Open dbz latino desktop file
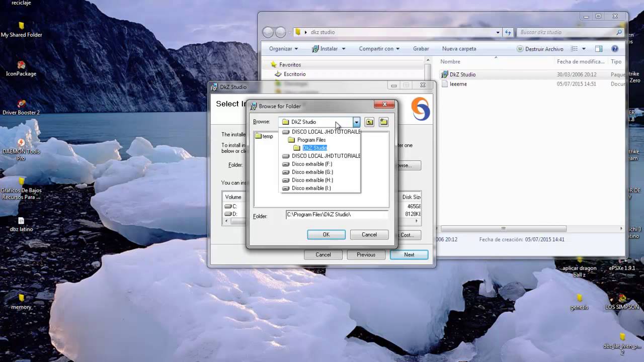The width and height of the screenshot is (644, 362). [21, 224]
